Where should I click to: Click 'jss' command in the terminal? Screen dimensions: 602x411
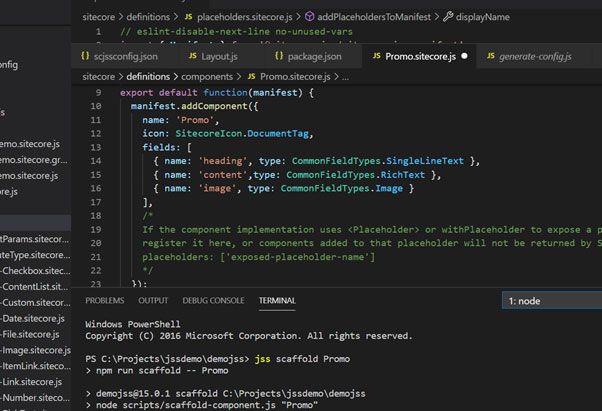point(263,359)
